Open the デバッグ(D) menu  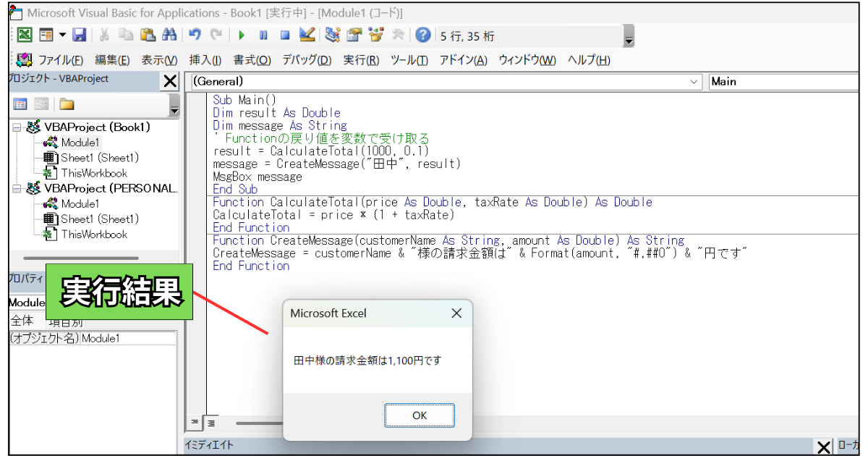tap(307, 60)
